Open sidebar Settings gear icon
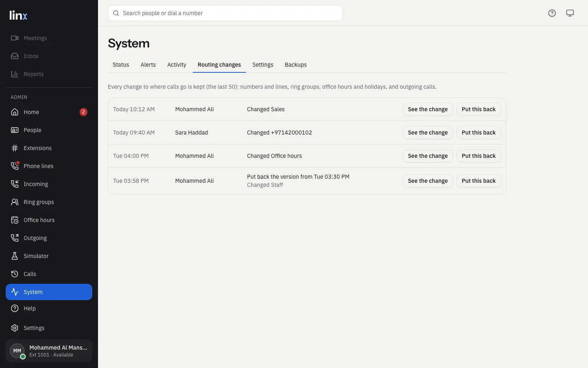588x368 pixels. pos(15,328)
